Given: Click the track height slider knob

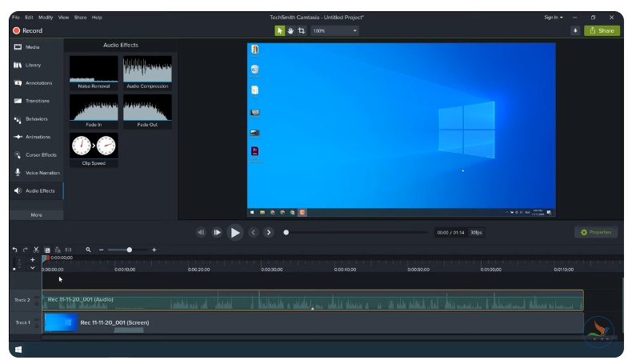Looking at the screenshot, I should pyautogui.click(x=14, y=269).
